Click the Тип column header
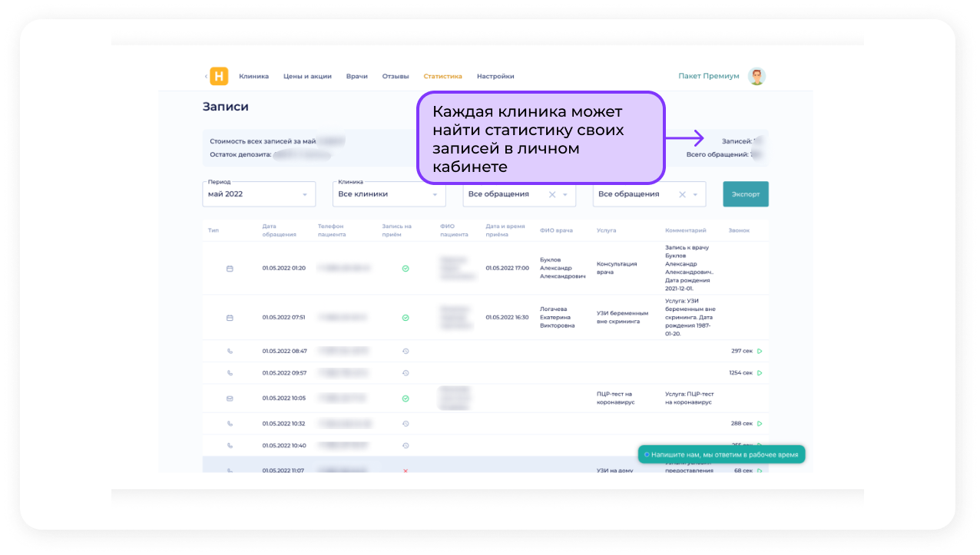Image resolution: width=980 pixels, height=555 pixels. [213, 230]
